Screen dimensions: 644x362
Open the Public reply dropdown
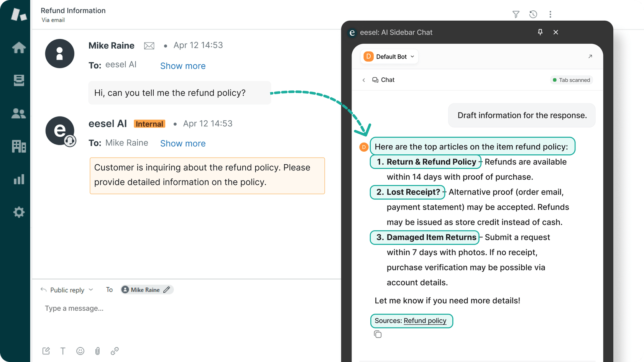point(67,290)
